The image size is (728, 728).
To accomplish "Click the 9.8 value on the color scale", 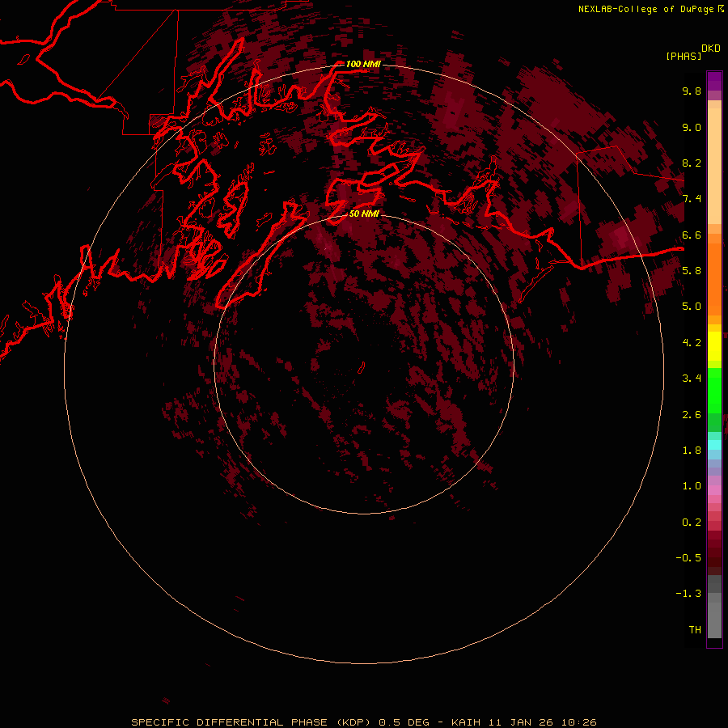I will tap(692, 91).
